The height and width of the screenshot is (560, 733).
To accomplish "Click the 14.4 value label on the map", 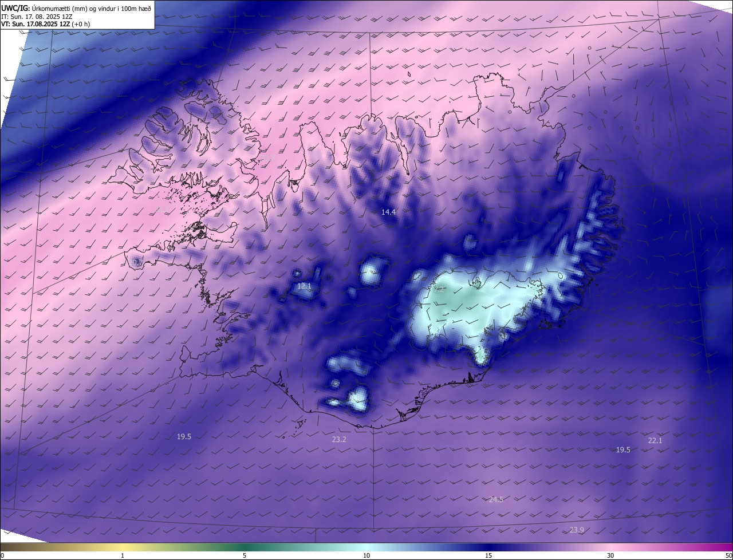I will pyautogui.click(x=389, y=212).
